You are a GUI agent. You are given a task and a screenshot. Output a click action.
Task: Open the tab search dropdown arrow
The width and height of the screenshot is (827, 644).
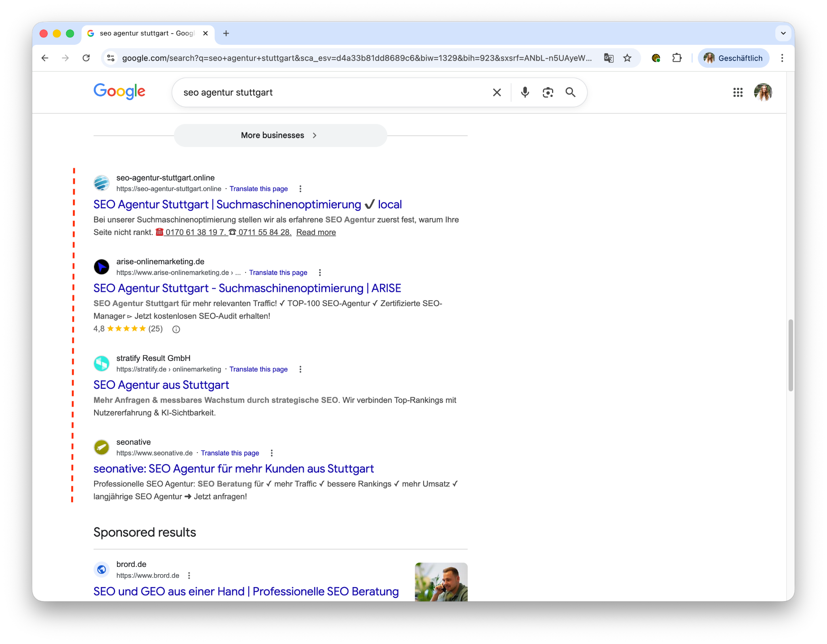click(783, 33)
